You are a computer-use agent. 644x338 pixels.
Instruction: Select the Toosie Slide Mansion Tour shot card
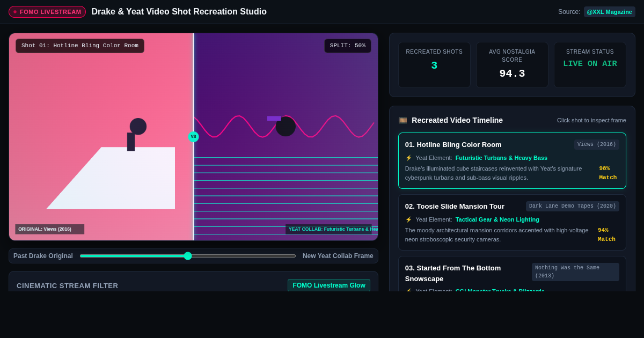click(512, 222)
